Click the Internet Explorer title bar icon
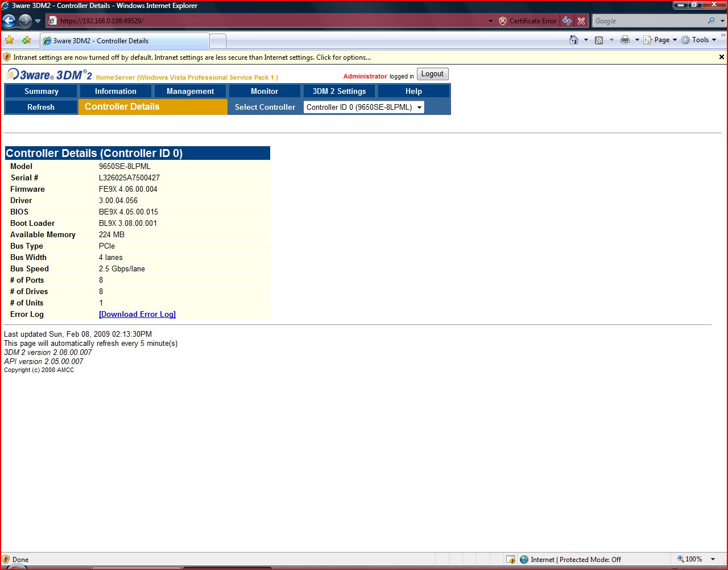The height and width of the screenshot is (570, 728). click(x=6, y=6)
